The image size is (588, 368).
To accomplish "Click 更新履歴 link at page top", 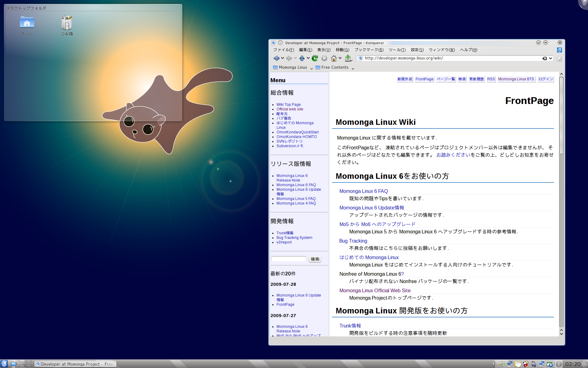I will tap(476, 79).
